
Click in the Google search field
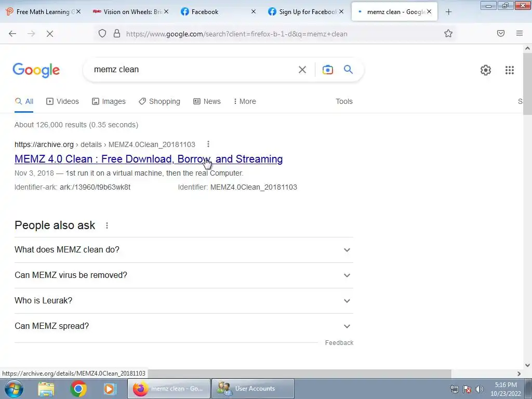click(193, 70)
